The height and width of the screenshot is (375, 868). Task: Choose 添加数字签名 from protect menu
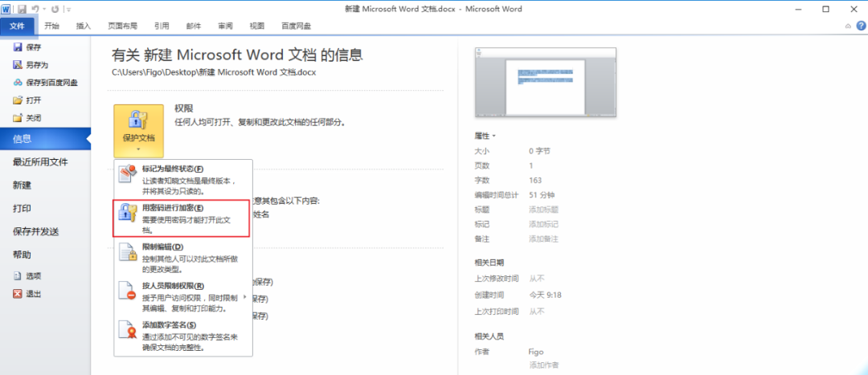tap(182, 336)
